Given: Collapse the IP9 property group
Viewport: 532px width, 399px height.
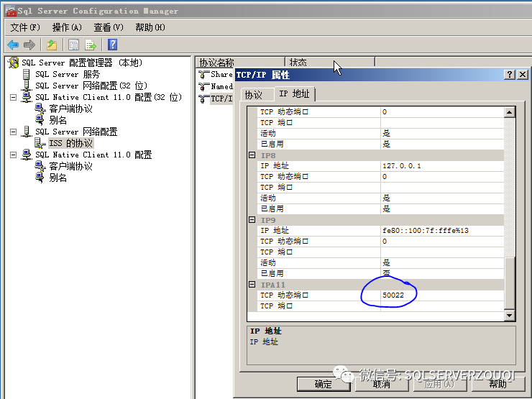Looking at the screenshot, I should (x=252, y=219).
